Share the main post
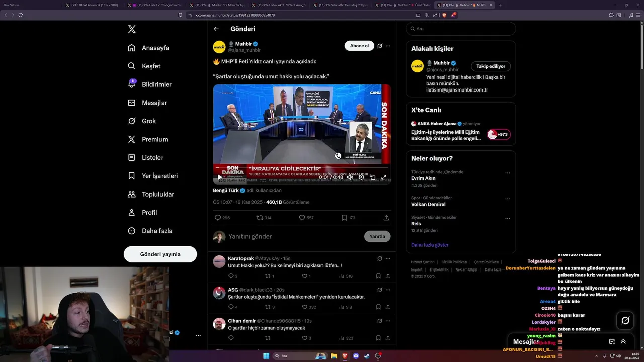This screenshot has width=644, height=362. [x=386, y=218]
